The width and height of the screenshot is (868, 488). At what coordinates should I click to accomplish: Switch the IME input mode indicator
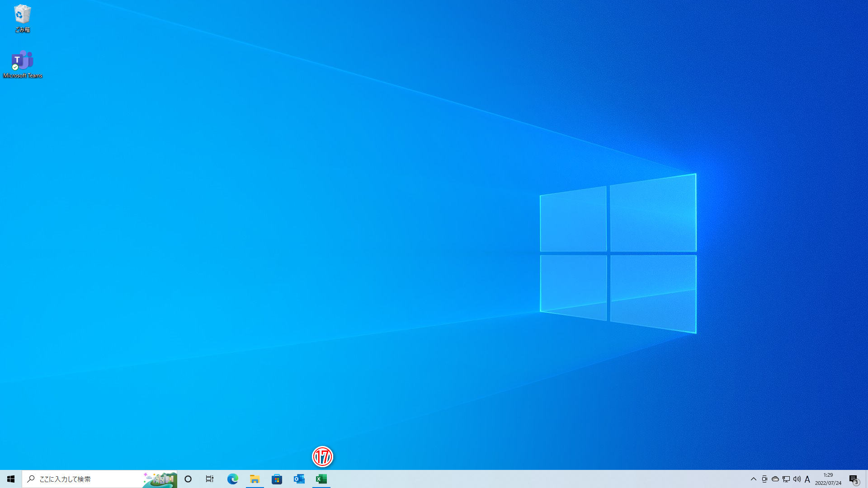[807, 479]
